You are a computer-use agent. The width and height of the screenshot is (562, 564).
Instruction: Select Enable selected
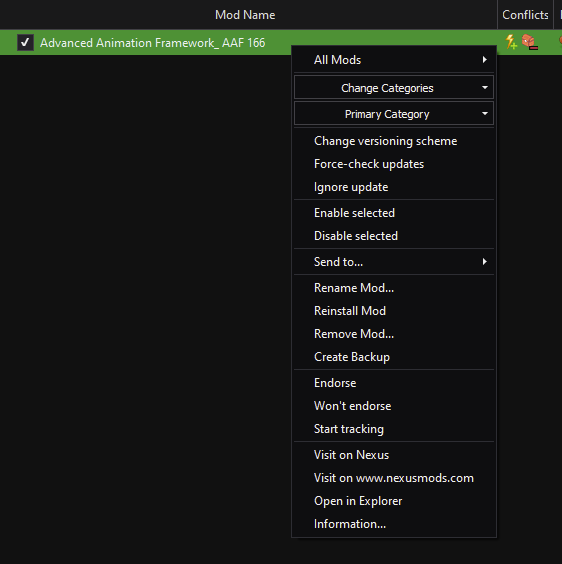(x=394, y=213)
